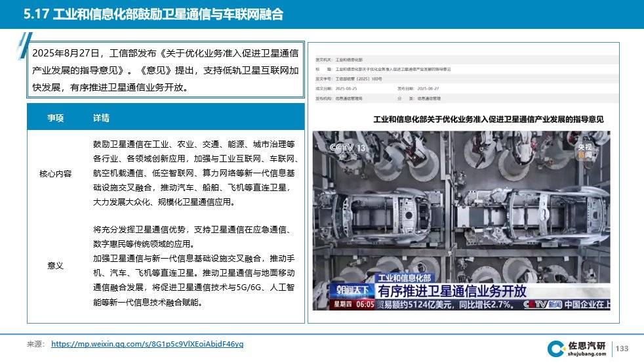Viewport: 644px width, 363px height.
Task: Select the 详情 table column header
Action: pyautogui.click(x=102, y=118)
